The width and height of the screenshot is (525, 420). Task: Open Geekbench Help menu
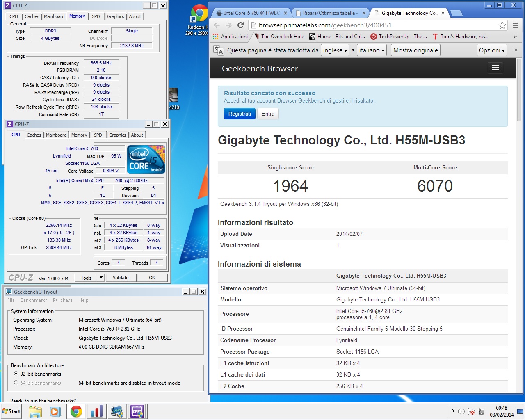pos(83,300)
